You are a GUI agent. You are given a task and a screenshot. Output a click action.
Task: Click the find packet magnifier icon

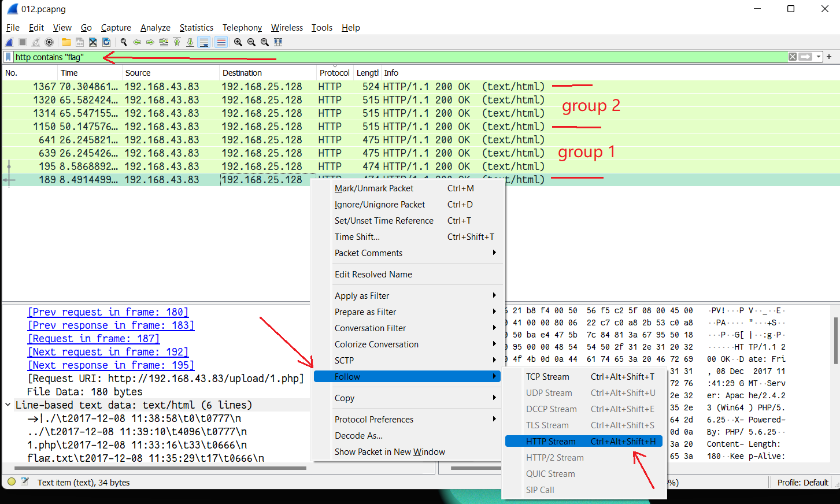tap(123, 42)
